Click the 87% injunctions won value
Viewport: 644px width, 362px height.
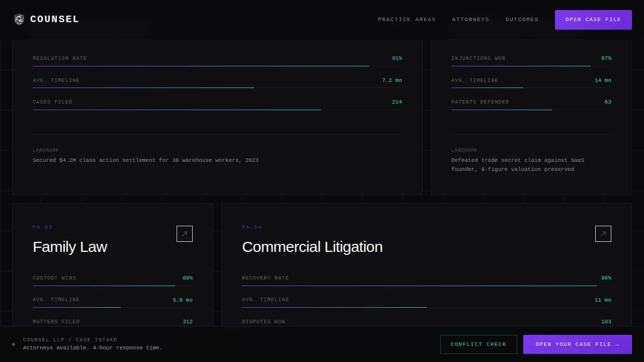tap(606, 58)
